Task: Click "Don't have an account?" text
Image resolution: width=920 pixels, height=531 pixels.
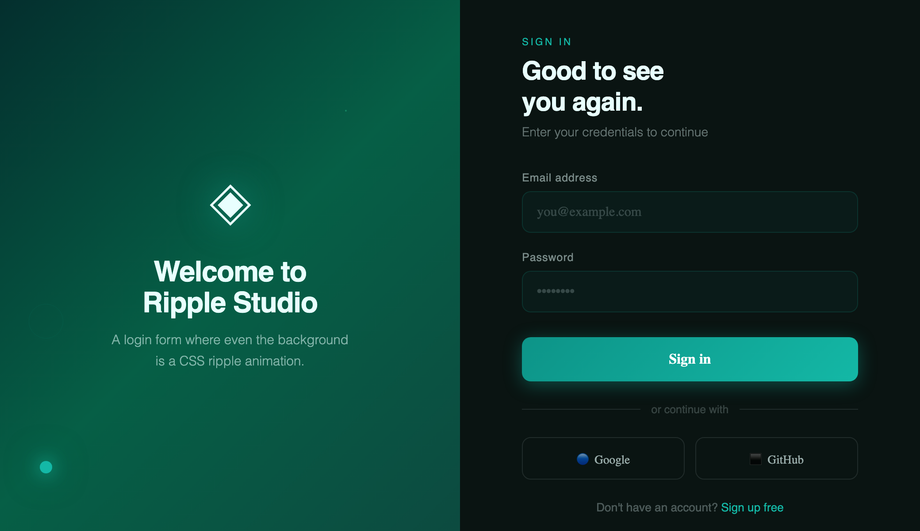Action: [657, 508]
